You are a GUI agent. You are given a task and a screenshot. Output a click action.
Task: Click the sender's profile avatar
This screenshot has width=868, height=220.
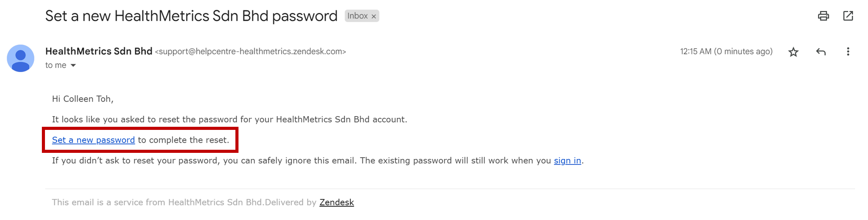(20, 58)
